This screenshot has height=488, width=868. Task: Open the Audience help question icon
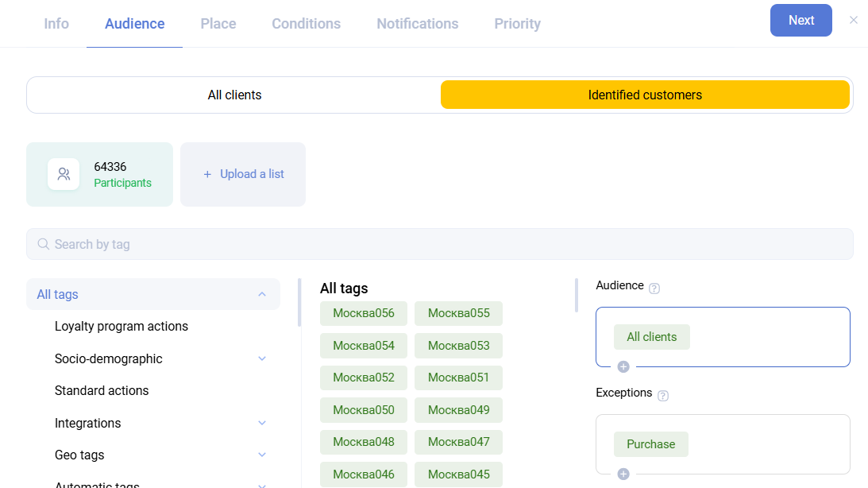pos(654,289)
